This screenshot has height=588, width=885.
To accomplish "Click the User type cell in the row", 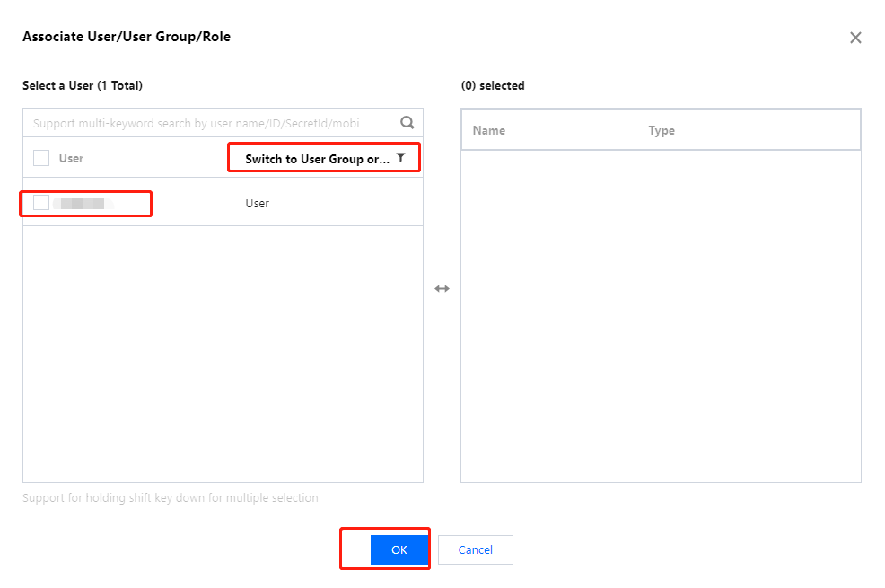I will click(258, 204).
